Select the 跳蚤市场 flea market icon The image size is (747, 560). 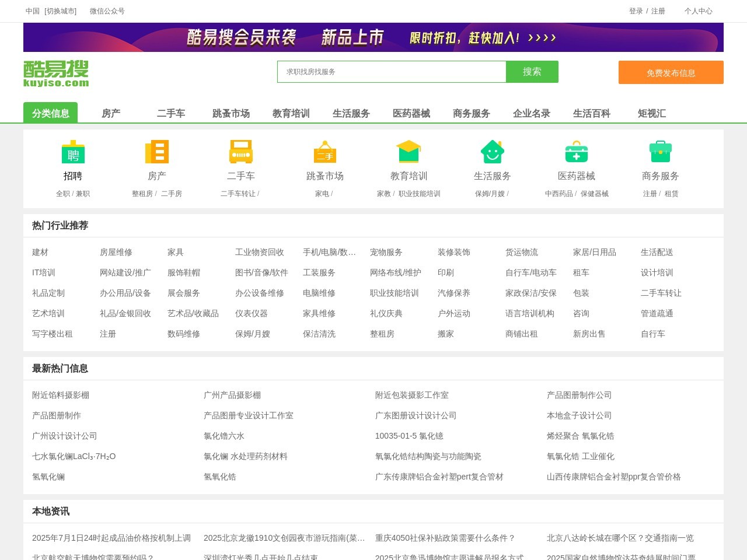click(324, 152)
